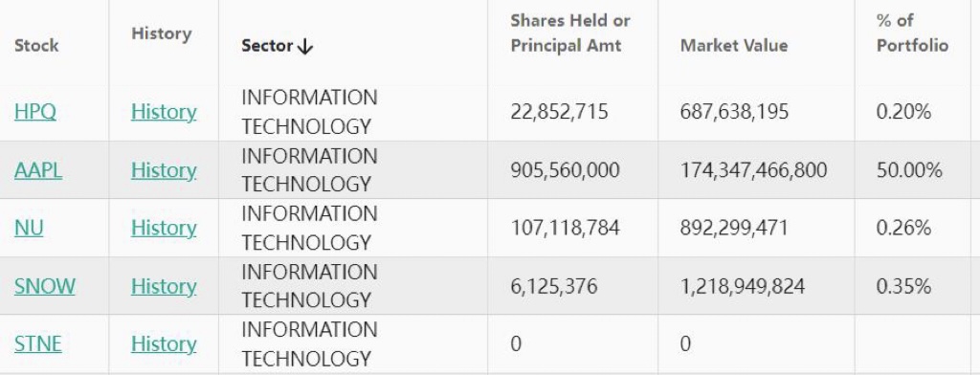Open the SNOW stock link
This screenshot has height=375, width=980.
coord(44,286)
